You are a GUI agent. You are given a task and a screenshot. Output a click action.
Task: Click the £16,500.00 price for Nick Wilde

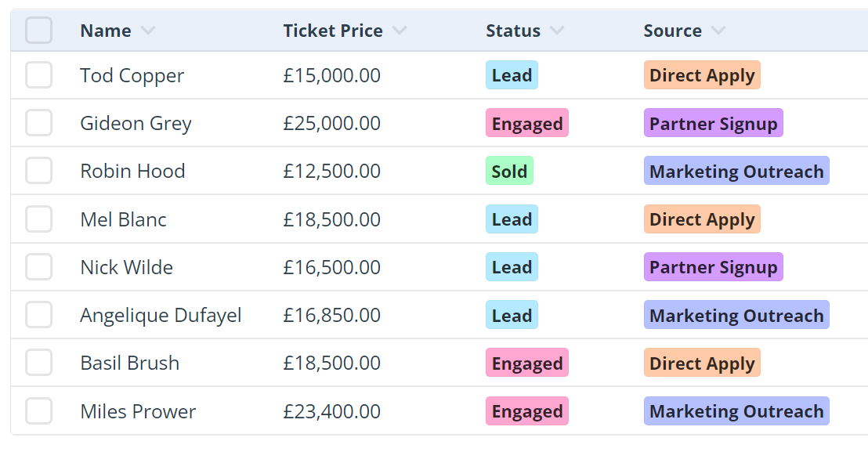click(x=332, y=267)
